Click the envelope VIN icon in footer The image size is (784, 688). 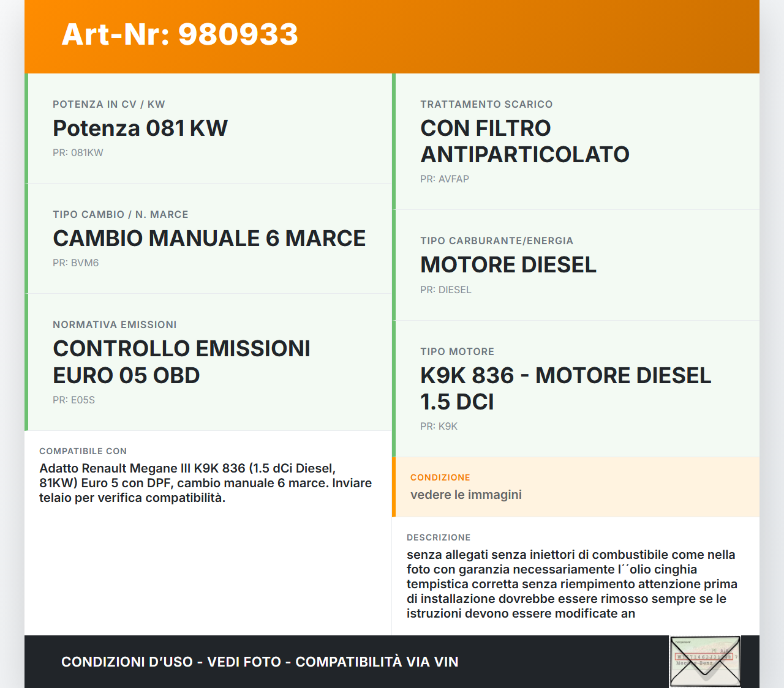click(x=705, y=662)
